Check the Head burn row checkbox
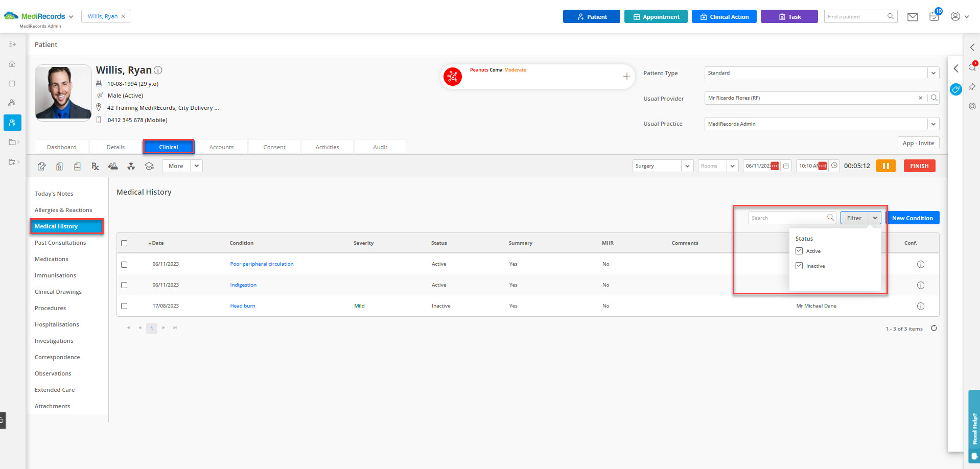980x469 pixels. click(124, 306)
